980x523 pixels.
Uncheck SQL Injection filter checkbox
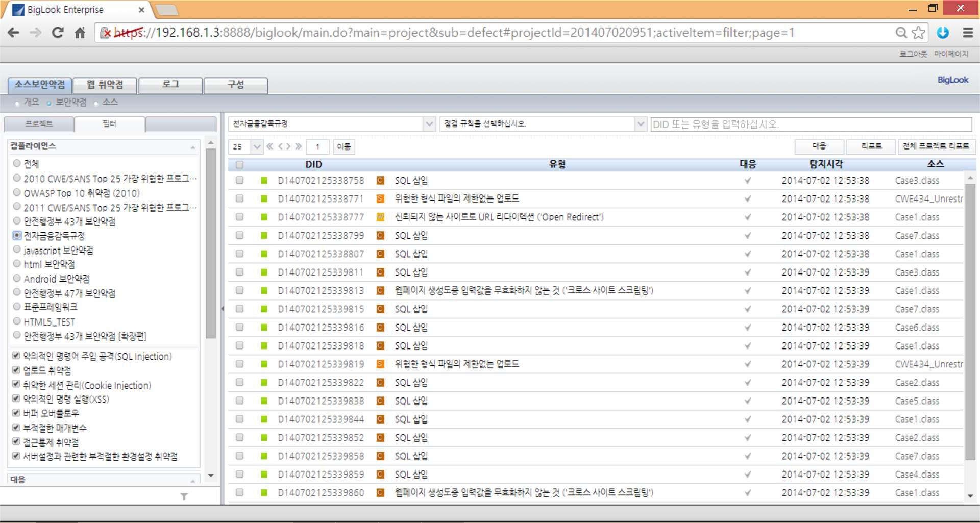tap(16, 356)
